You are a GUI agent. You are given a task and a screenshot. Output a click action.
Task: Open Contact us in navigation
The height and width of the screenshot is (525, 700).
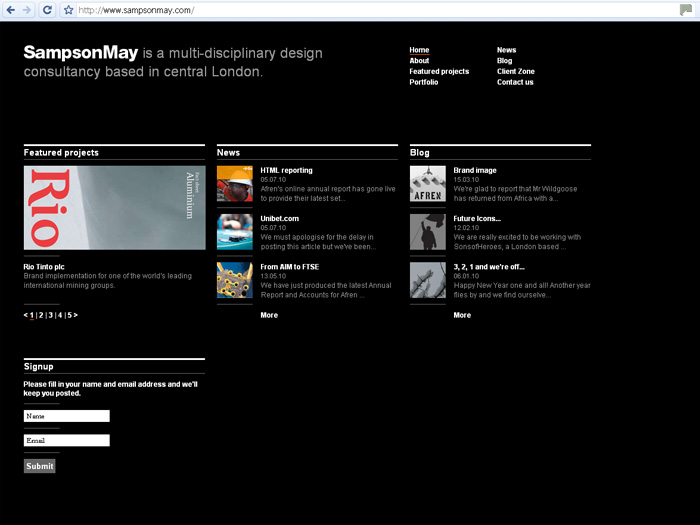tap(515, 82)
